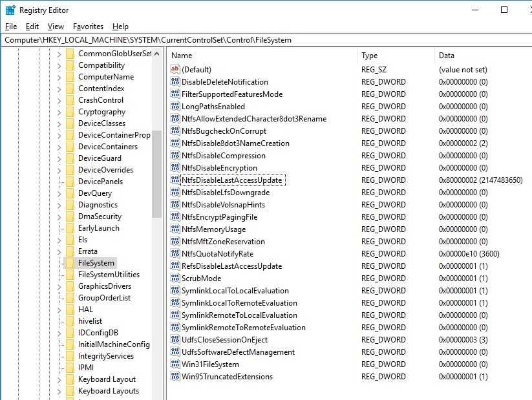This screenshot has width=532, height=400.
Task: Click data cell 0x00000e10 (3600)
Action: [x=469, y=254]
